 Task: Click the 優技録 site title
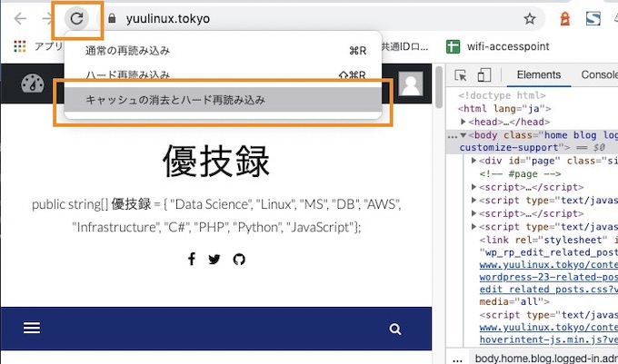click(216, 161)
